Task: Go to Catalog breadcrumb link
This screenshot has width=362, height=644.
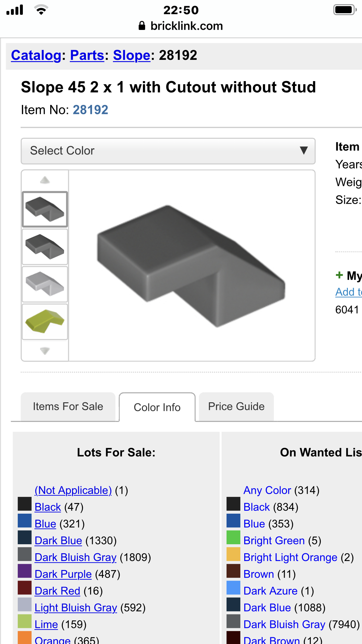Action: click(x=36, y=55)
